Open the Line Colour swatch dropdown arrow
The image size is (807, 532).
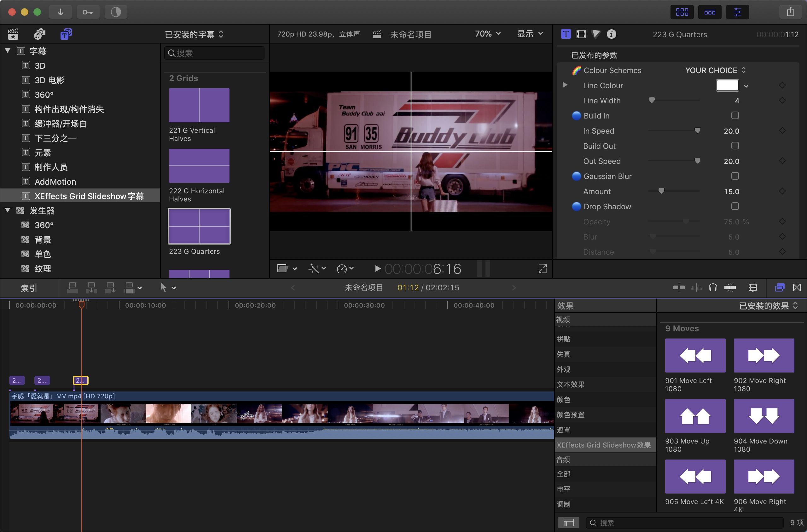click(x=746, y=86)
